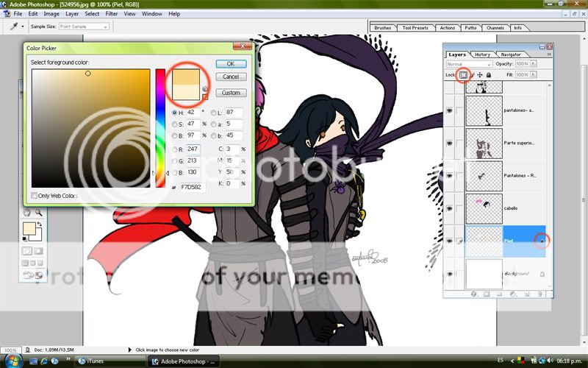This screenshot has height=368, width=588.
Task: Swap foreground and background colors arrow
Action: point(40,224)
